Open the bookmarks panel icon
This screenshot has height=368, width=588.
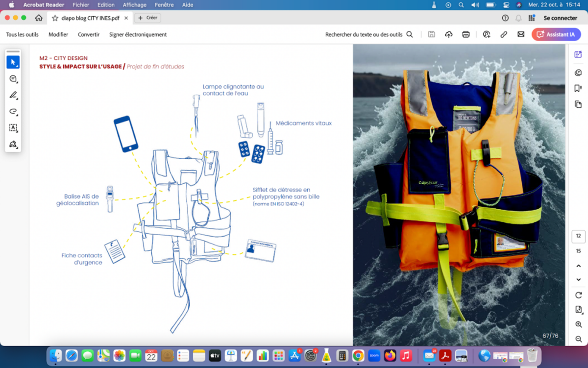tap(578, 88)
